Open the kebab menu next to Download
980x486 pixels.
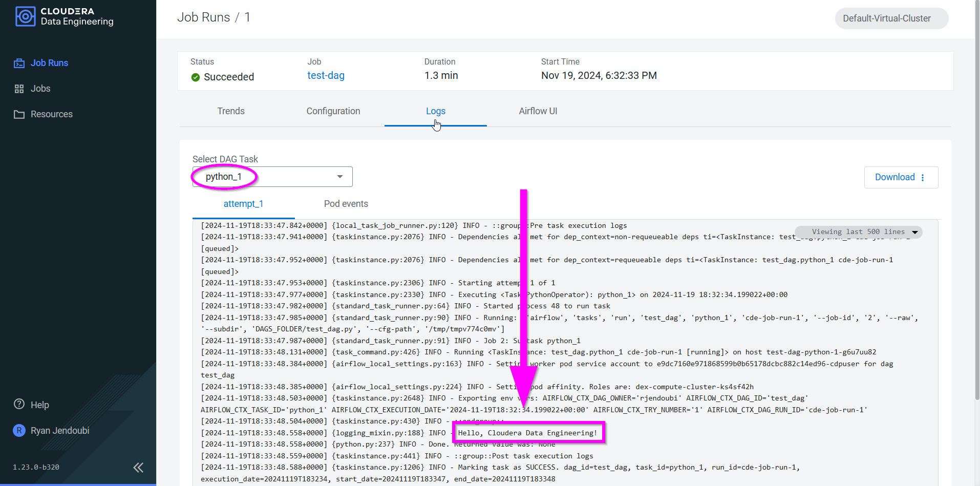[x=923, y=177]
